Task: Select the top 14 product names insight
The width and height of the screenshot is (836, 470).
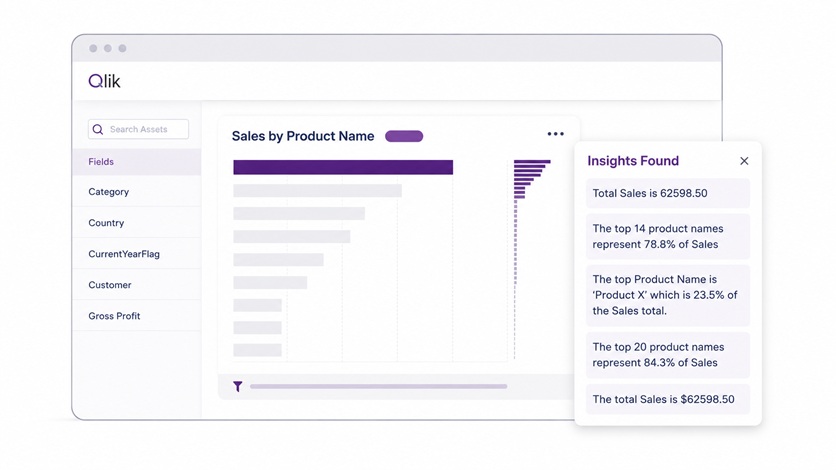Action: pos(668,237)
